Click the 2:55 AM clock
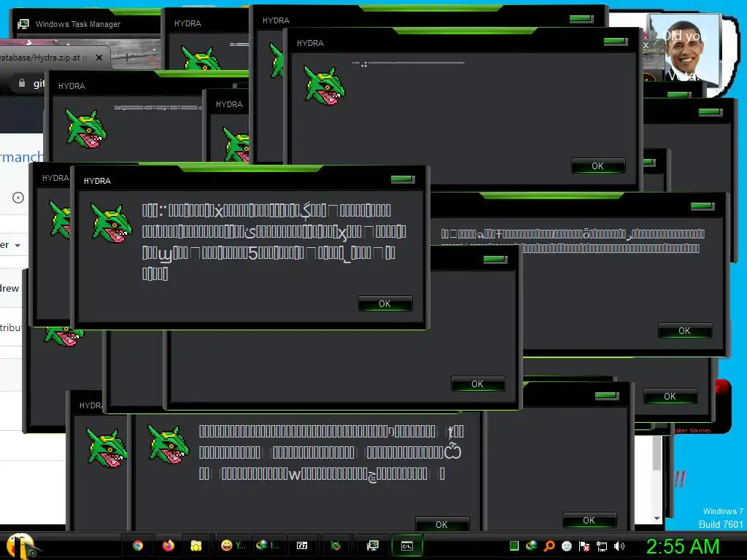 pos(683,546)
